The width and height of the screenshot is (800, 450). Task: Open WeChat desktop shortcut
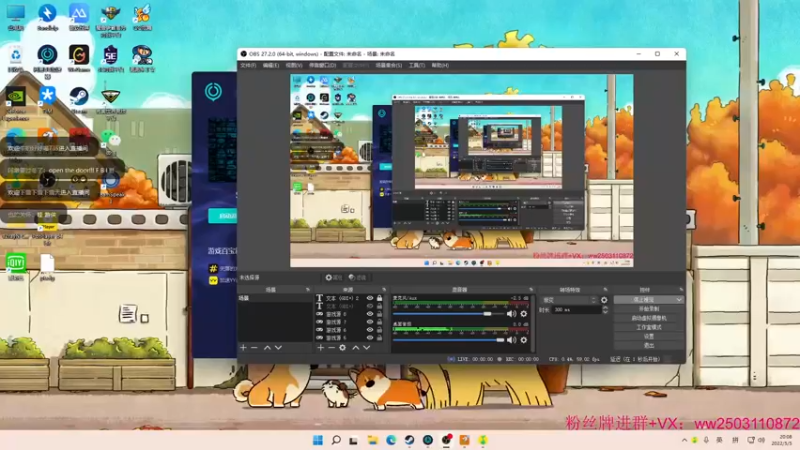tap(110, 141)
